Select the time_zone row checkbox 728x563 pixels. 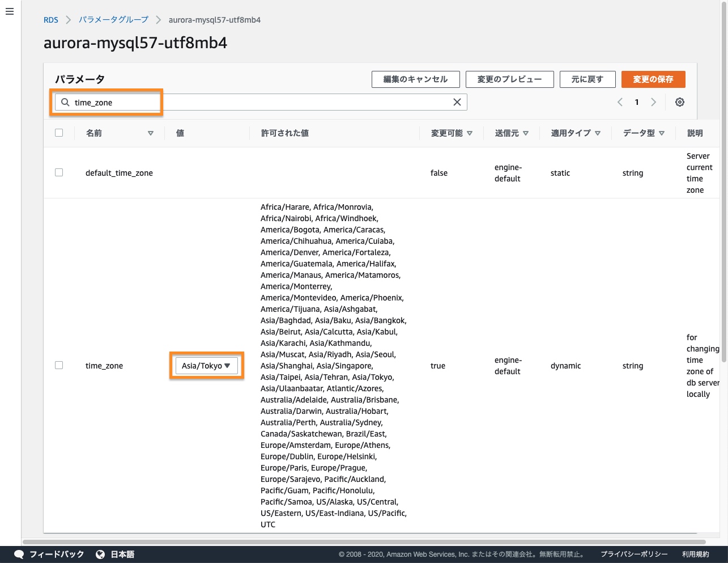pyautogui.click(x=59, y=365)
